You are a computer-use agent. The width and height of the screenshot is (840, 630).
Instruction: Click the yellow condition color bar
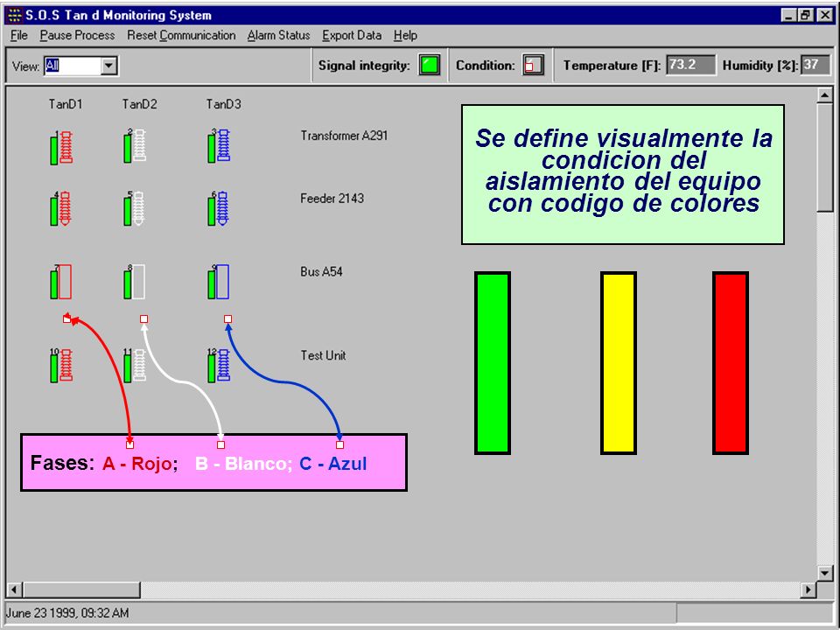coord(619,363)
